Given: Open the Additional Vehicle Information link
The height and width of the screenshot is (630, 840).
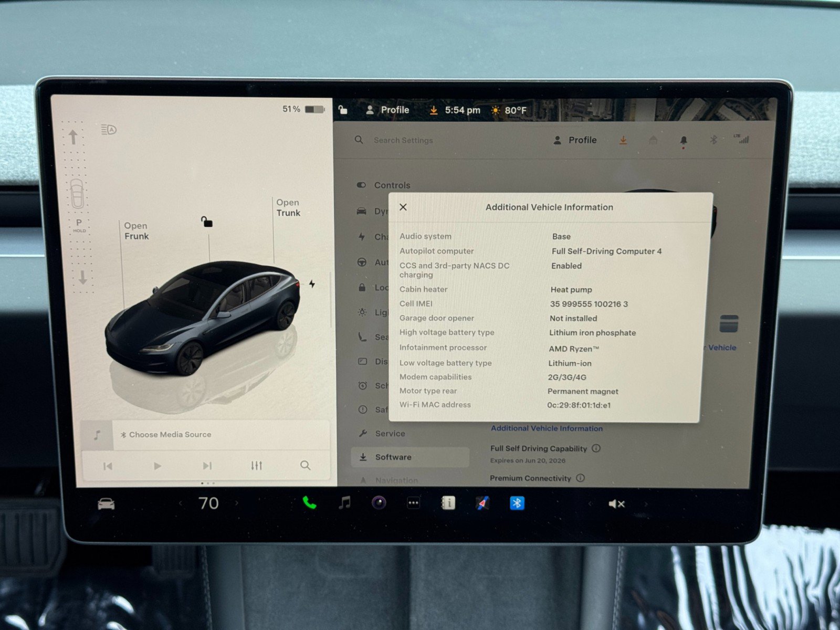Looking at the screenshot, I should pyautogui.click(x=546, y=428).
